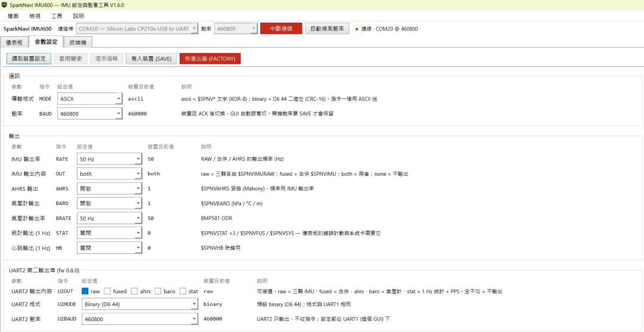This screenshot has height=332, width=644.
Task: Switch to the 終端機 tab
Action: [78, 42]
